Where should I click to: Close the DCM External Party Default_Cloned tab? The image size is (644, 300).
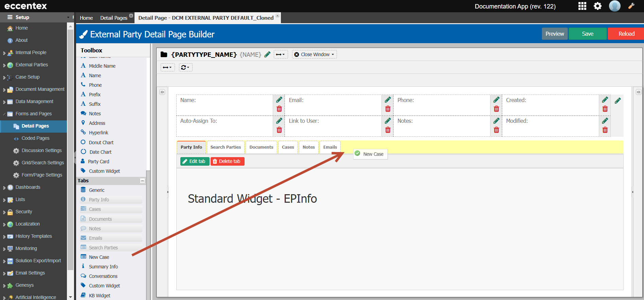[278, 16]
